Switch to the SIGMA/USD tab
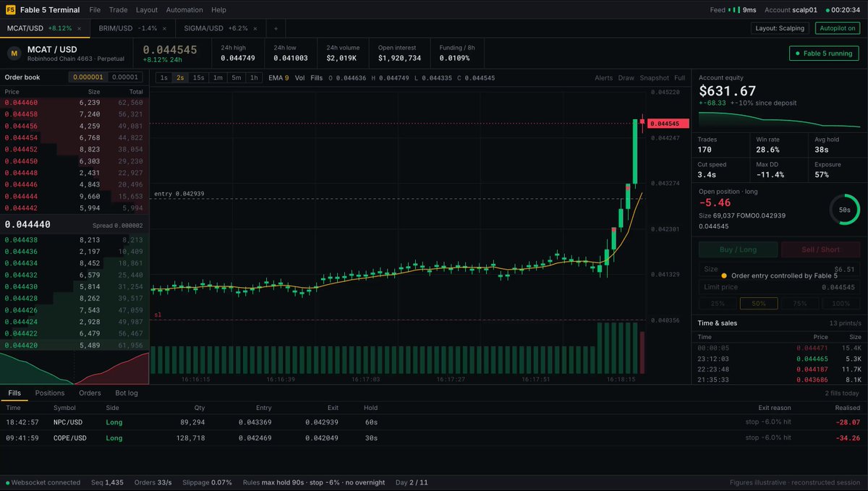The width and height of the screenshot is (868, 491). (221, 28)
